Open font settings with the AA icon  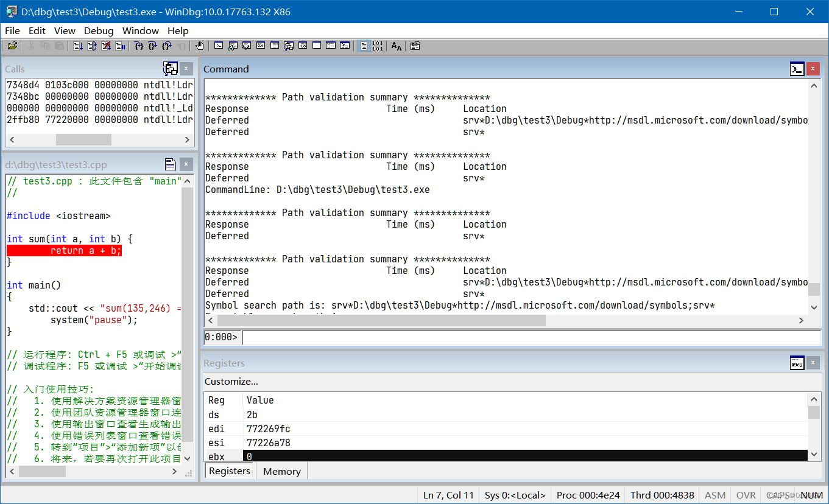pyautogui.click(x=396, y=46)
